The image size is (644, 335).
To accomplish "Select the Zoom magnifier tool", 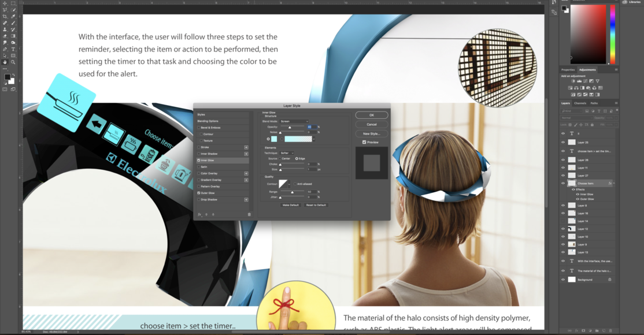I will coord(13,62).
